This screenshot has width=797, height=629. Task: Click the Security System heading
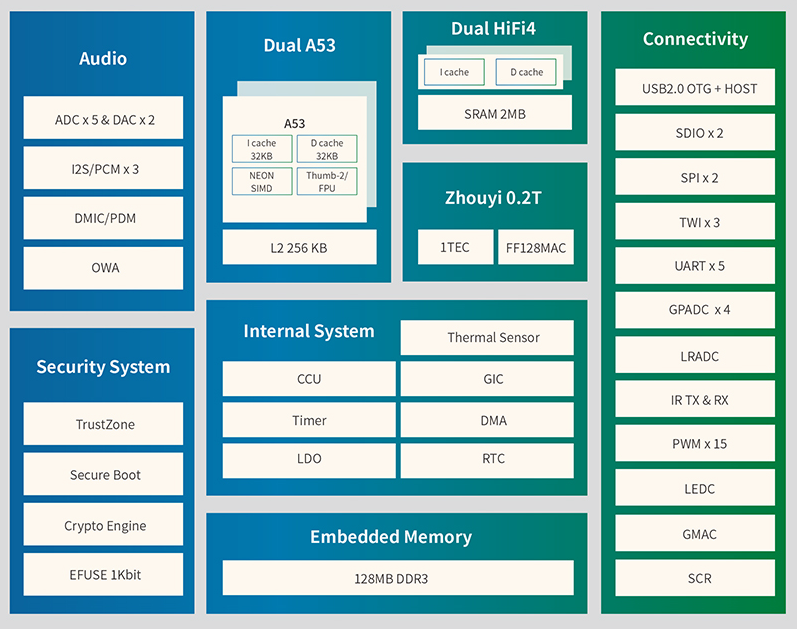pos(103,367)
